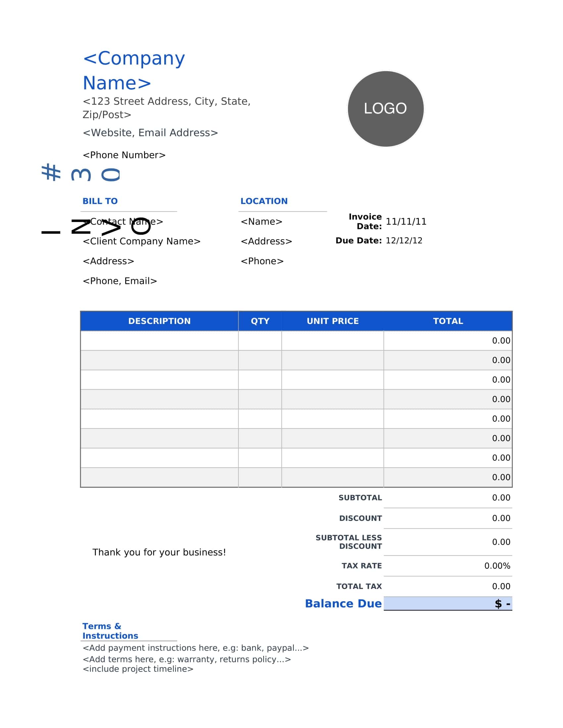
Task: Select the <Website, Email Address> placeholder
Action: tap(150, 132)
